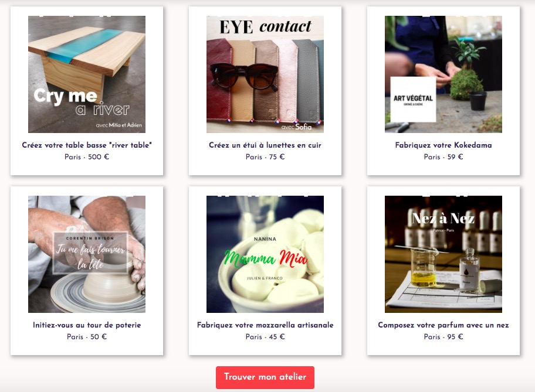Open the pottery wheel workshop image

pos(87,254)
